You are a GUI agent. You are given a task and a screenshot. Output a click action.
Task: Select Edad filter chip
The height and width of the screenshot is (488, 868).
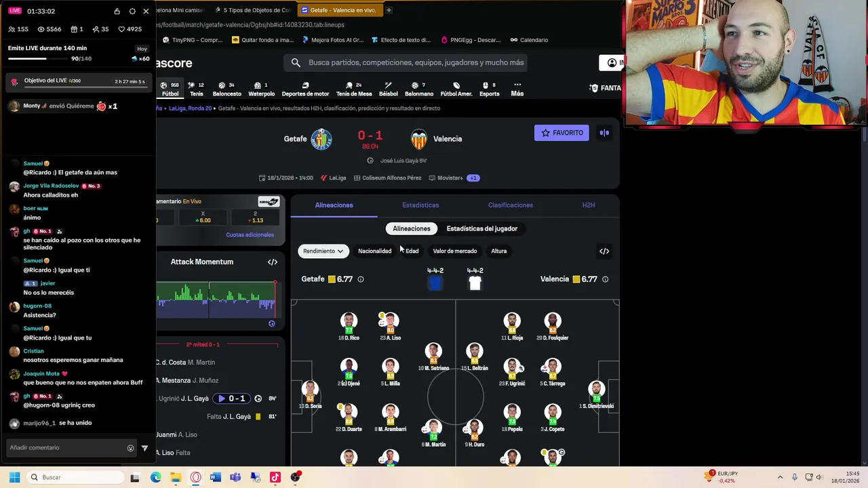412,251
